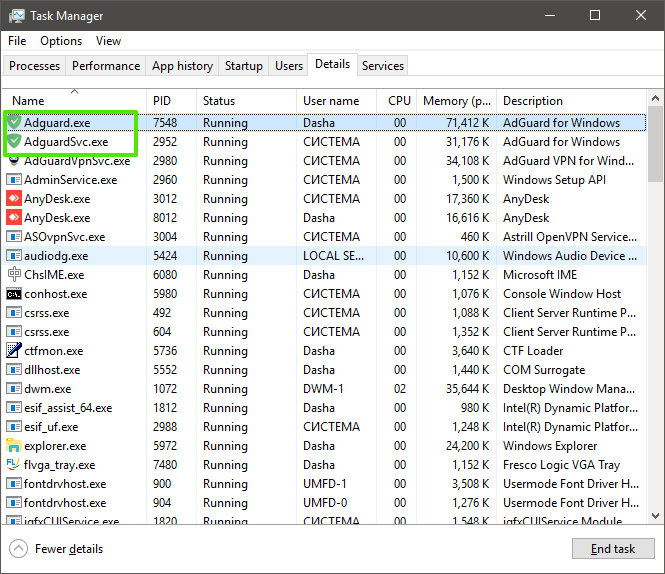This screenshot has height=574, width=665.
Task: Open the File menu
Action: click(17, 41)
